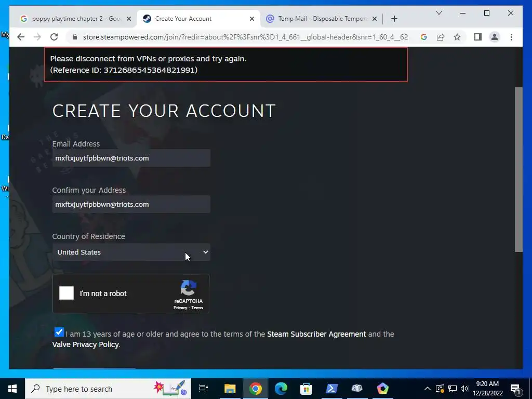
Task: Open reCAPTCHA Terms link
Action: pos(197,308)
